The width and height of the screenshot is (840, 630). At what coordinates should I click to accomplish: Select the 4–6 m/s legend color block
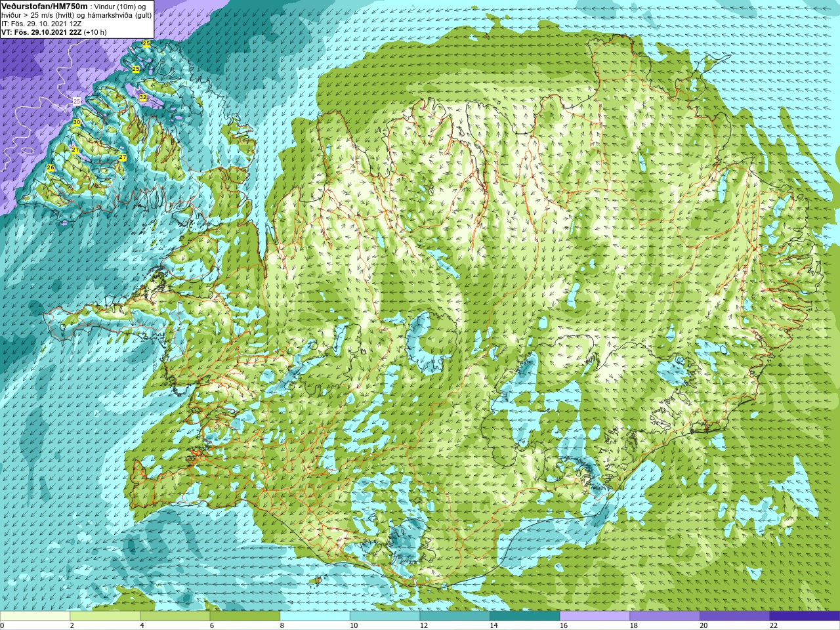(175, 616)
